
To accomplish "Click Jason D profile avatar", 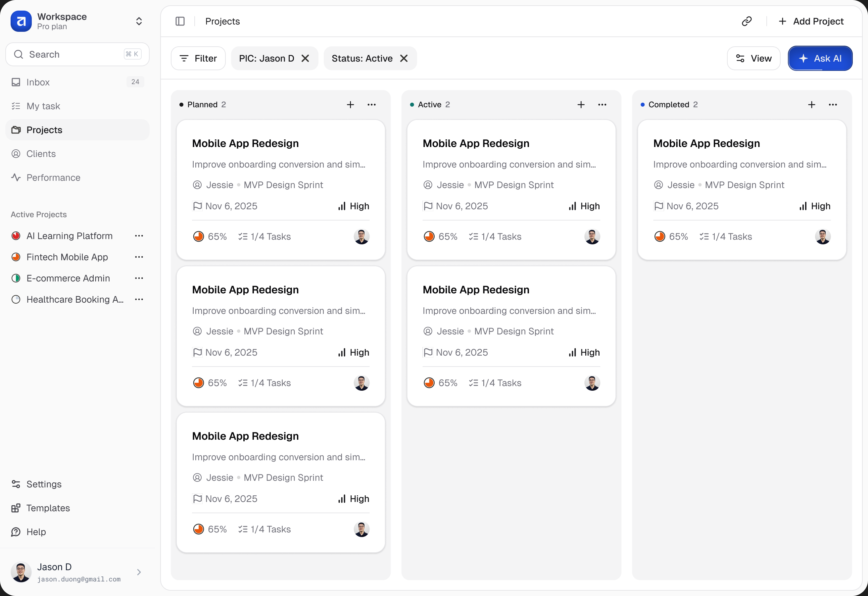I will coord(21,572).
